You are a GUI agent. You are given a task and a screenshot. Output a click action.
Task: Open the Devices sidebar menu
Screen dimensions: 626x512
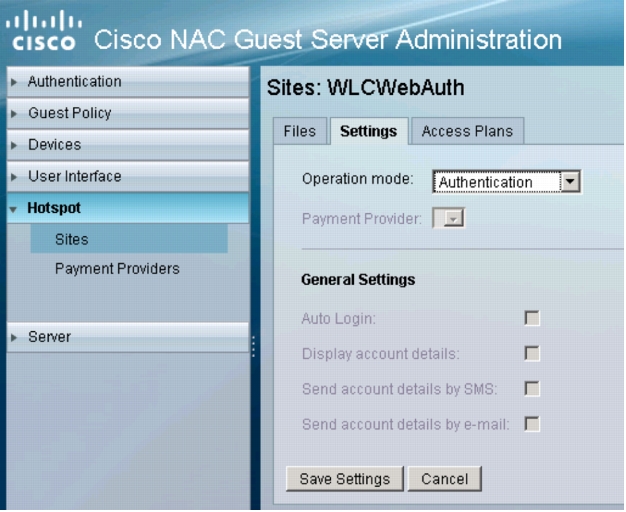128,145
